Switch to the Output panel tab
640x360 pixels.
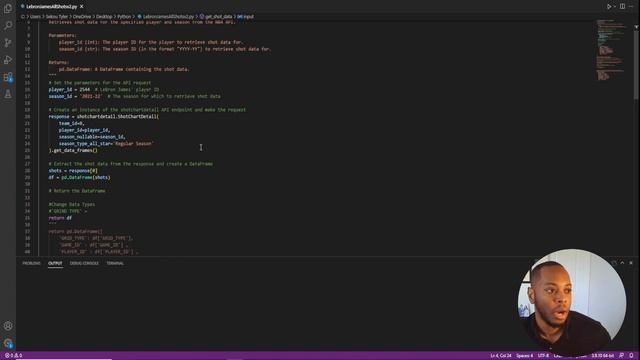pyautogui.click(x=55, y=263)
